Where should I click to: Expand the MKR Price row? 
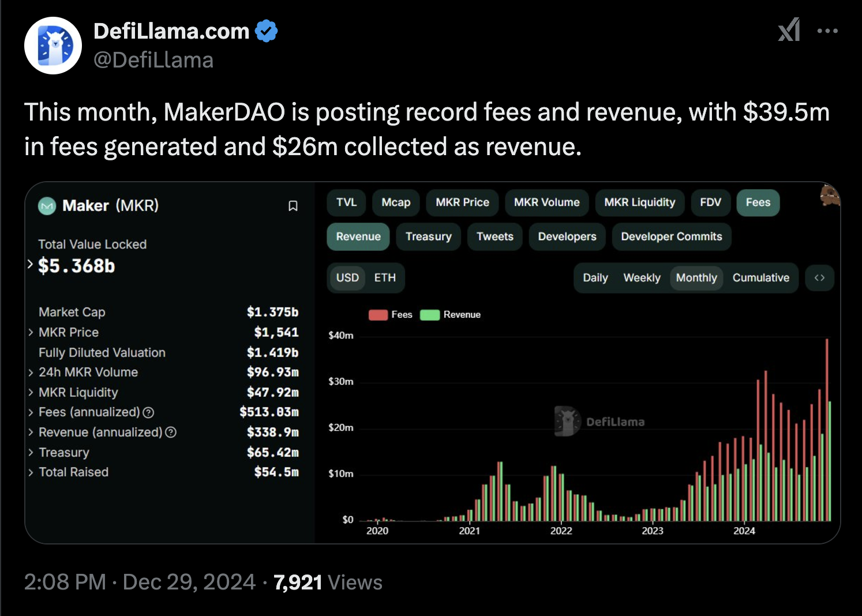click(x=31, y=332)
